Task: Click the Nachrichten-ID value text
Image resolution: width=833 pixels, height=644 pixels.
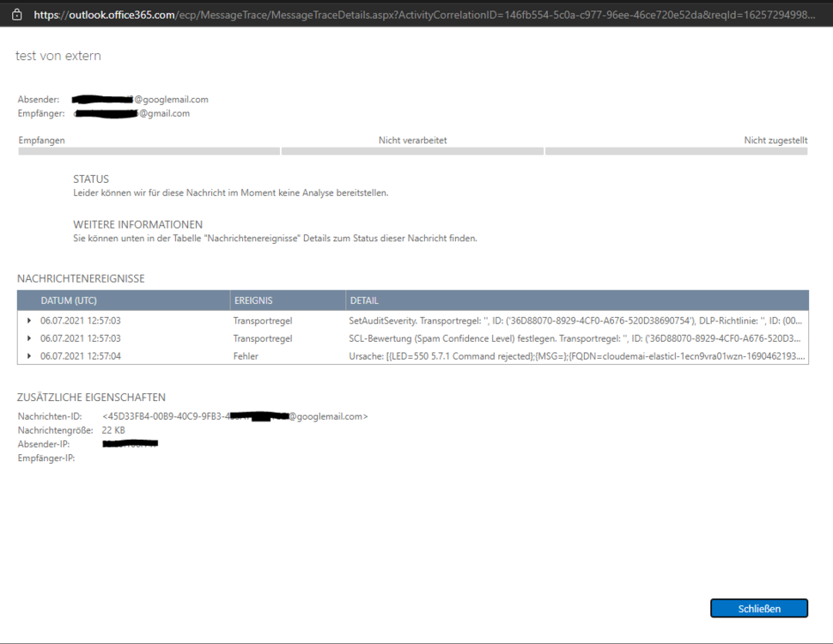Action: (x=234, y=416)
